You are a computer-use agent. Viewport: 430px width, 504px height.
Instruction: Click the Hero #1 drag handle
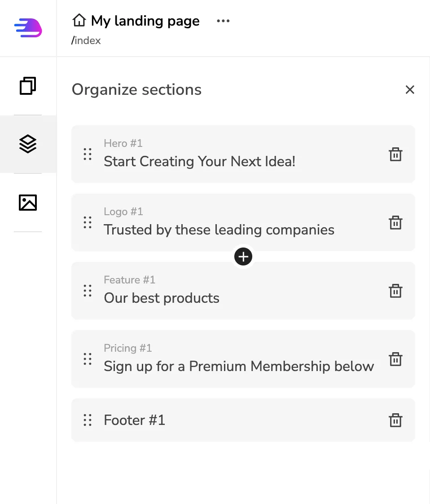tap(88, 154)
